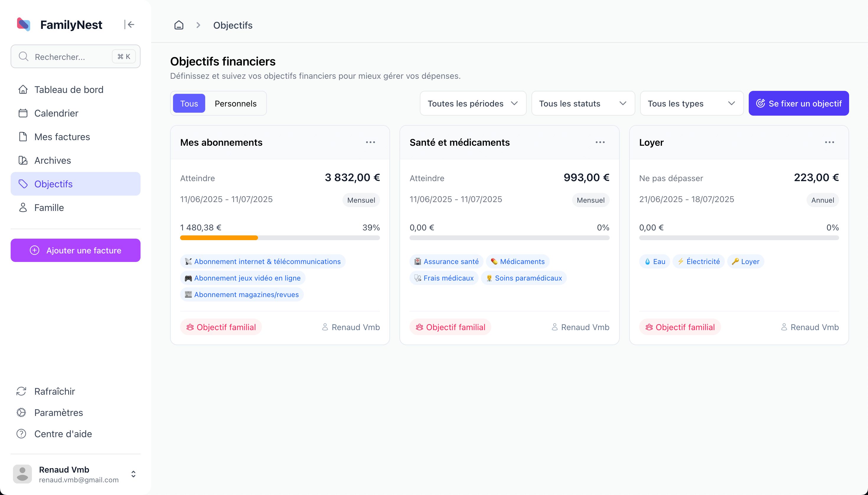Open Mes factures in the sidebar
The width and height of the screenshot is (868, 495).
pyautogui.click(x=62, y=137)
